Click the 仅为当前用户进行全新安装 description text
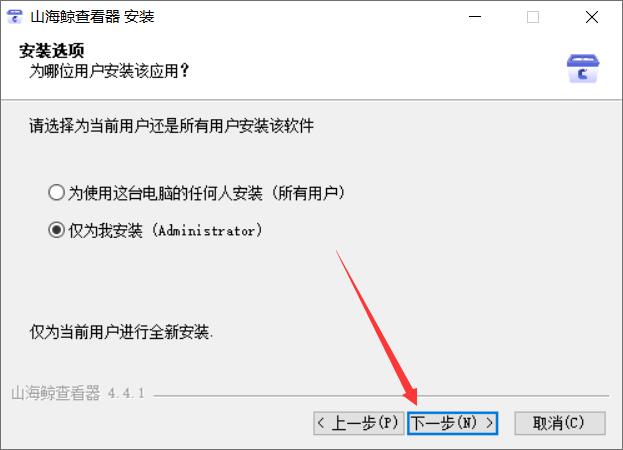 coord(121,331)
